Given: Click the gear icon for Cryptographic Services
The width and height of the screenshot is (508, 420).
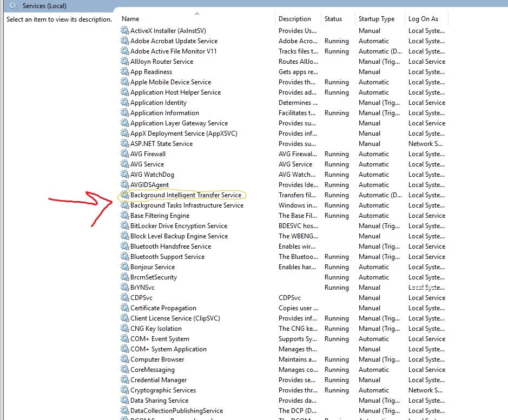Looking at the screenshot, I should pyautogui.click(x=125, y=390).
